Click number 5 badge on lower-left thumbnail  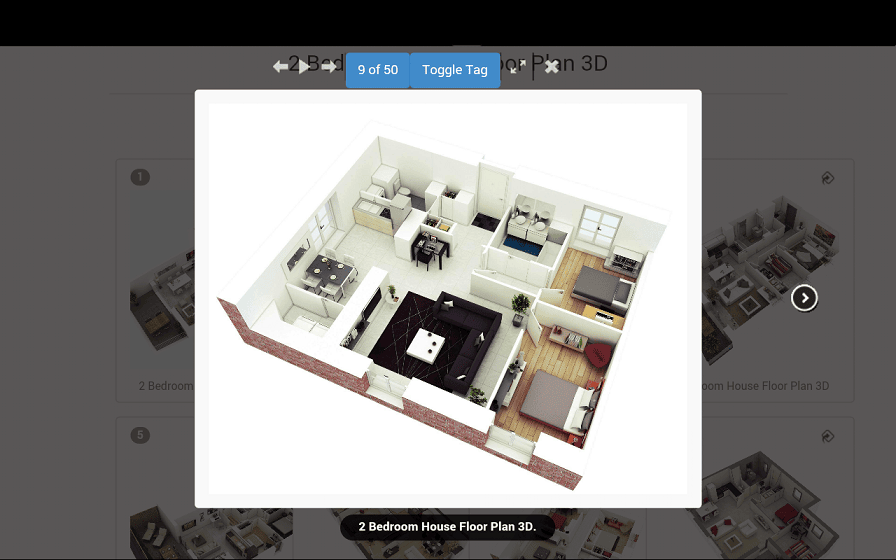(140, 435)
